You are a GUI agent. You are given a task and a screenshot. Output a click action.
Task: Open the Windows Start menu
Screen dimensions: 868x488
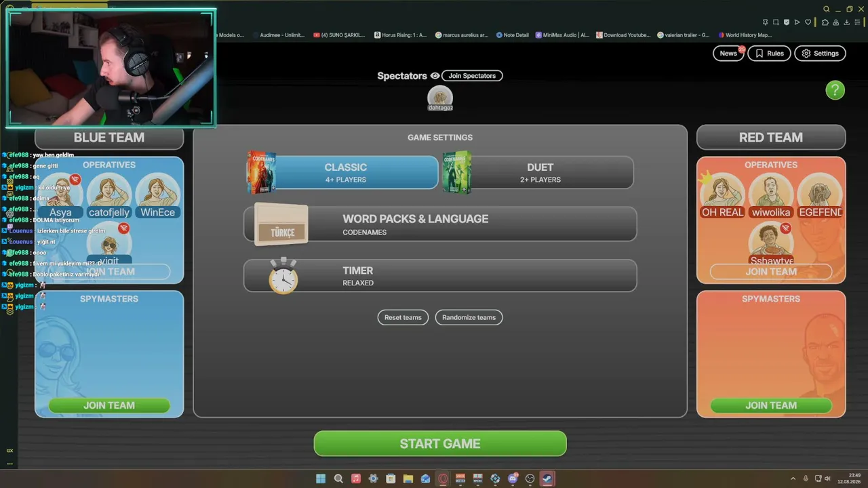point(321,479)
